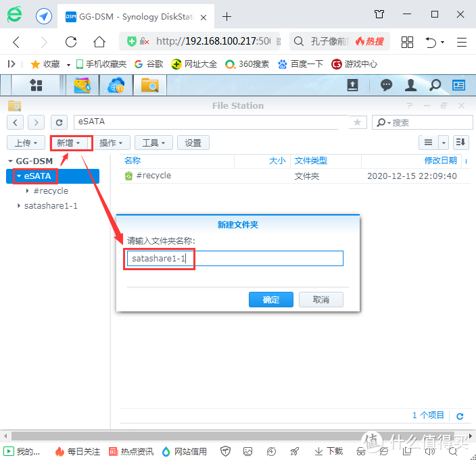This screenshot has height=460, width=476.
Task: Open the column options menu after 修改日期
Action: (x=466, y=161)
